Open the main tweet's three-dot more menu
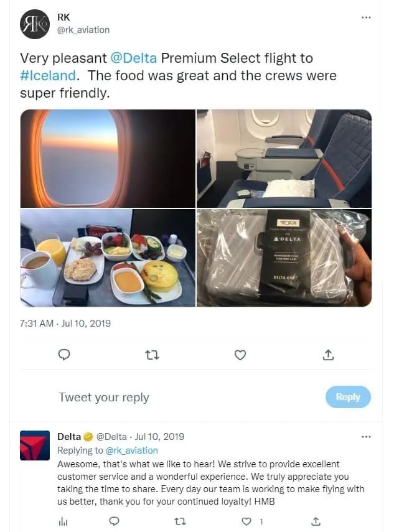This screenshot has height=532, width=394. coord(366,17)
